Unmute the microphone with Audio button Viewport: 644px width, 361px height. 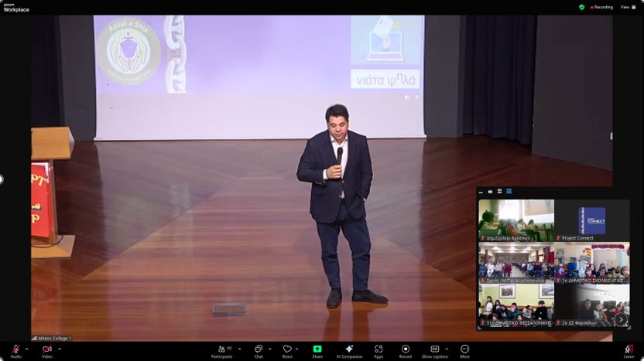click(x=15, y=349)
